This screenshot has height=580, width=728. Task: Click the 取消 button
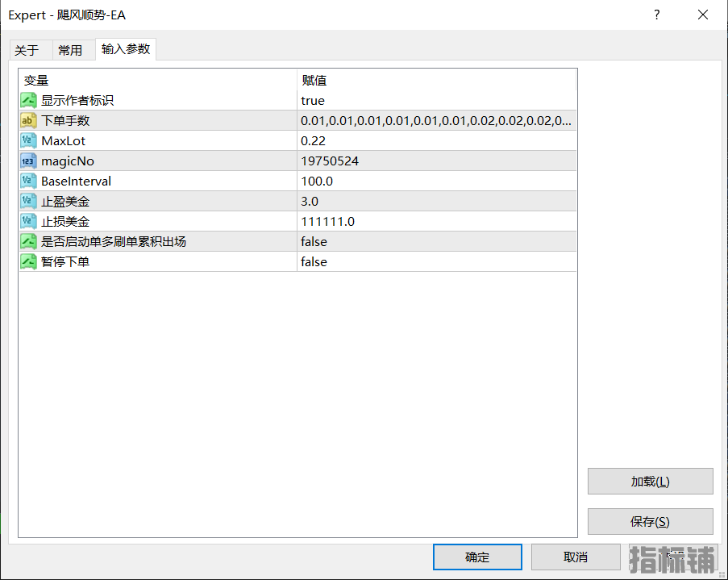pos(576,557)
